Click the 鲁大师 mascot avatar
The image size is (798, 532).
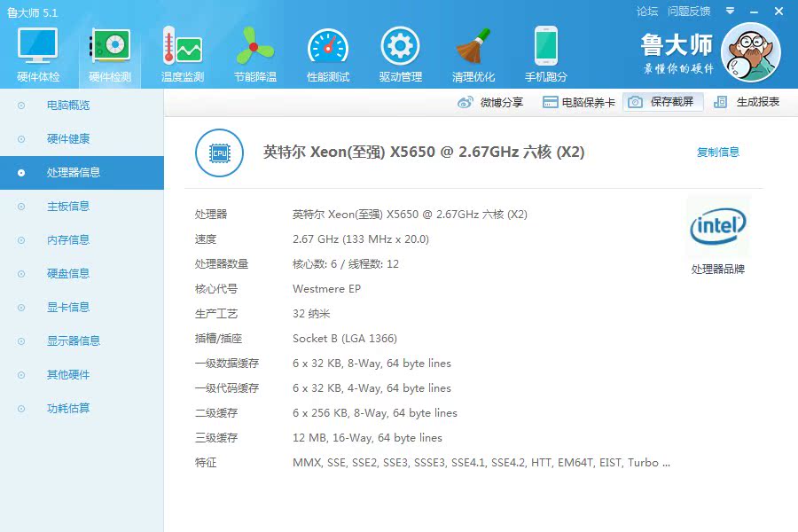(751, 52)
